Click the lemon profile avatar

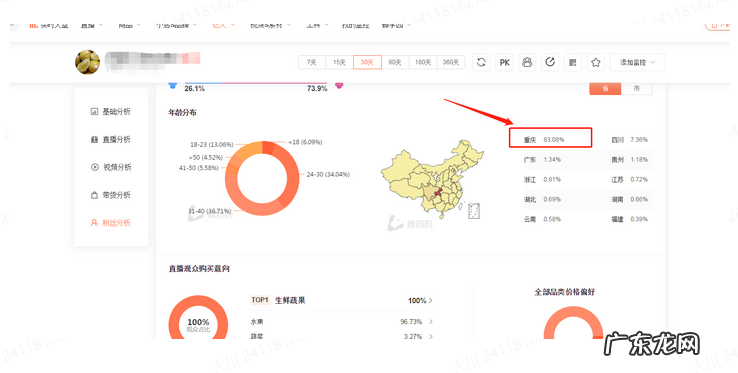(88, 62)
